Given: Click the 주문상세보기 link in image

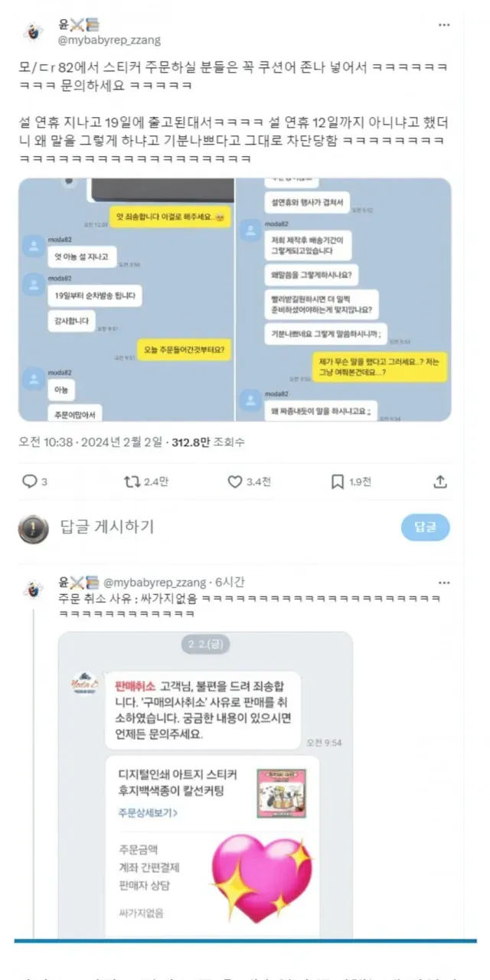Looking at the screenshot, I should coord(149,812).
